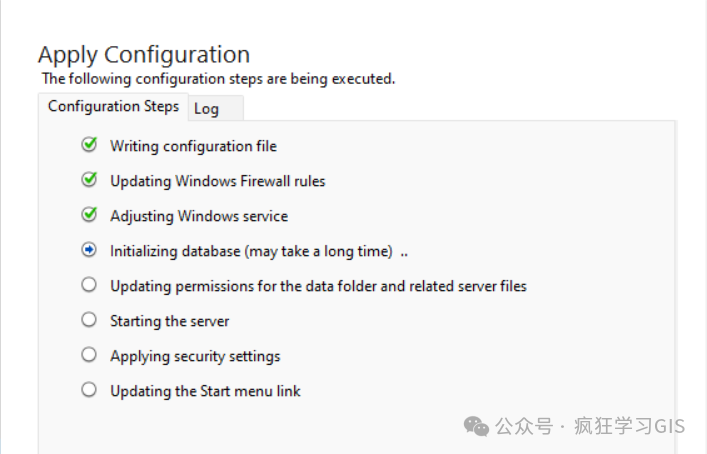The width and height of the screenshot is (707, 454).
Task: Click the Updating permissions for data folder label
Action: 318,286
